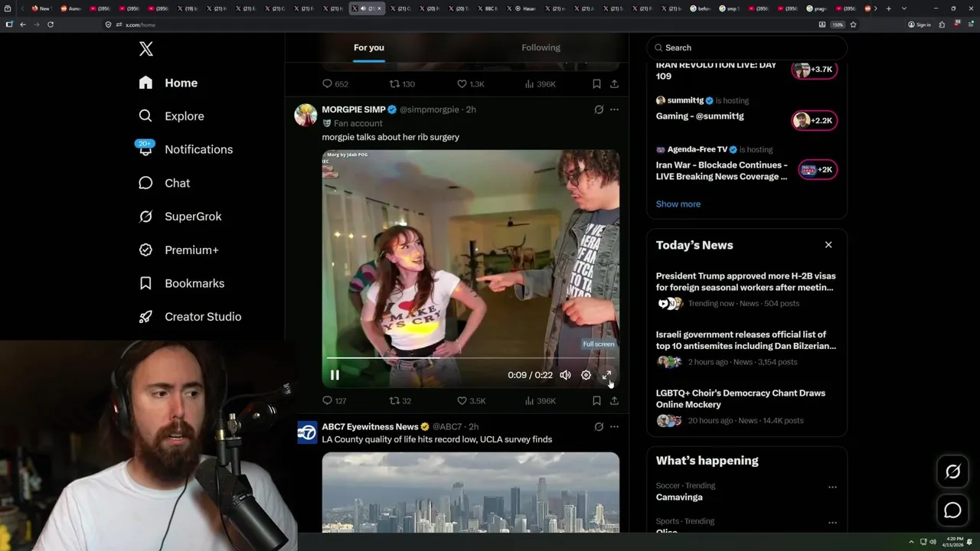Open the @simpmorgpie handle link
Viewport: 980px width, 551px height.
tap(429, 109)
